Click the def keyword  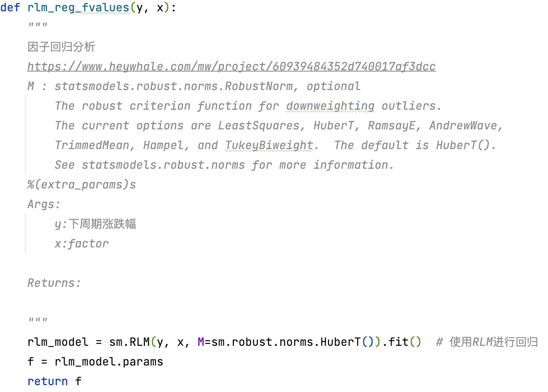pyautogui.click(x=10, y=8)
